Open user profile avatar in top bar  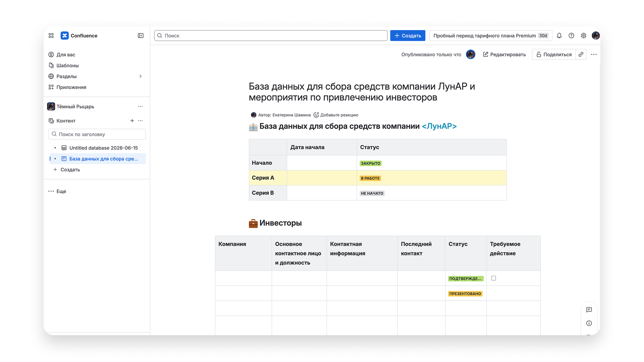coord(596,36)
